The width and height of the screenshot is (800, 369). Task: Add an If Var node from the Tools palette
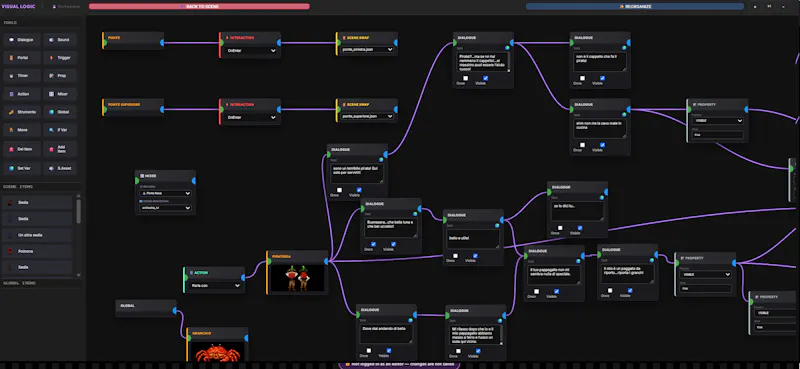(60, 130)
